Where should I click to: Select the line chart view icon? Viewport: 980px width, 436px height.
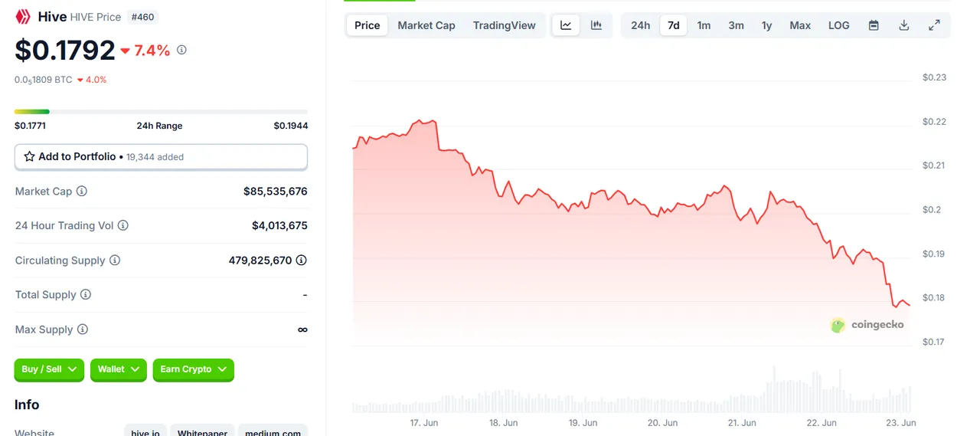[566, 25]
